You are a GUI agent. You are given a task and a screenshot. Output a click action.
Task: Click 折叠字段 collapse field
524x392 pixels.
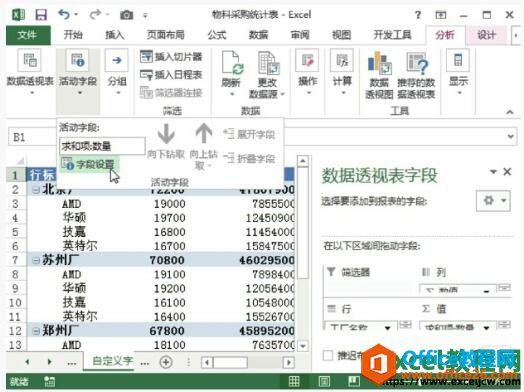tap(249, 158)
